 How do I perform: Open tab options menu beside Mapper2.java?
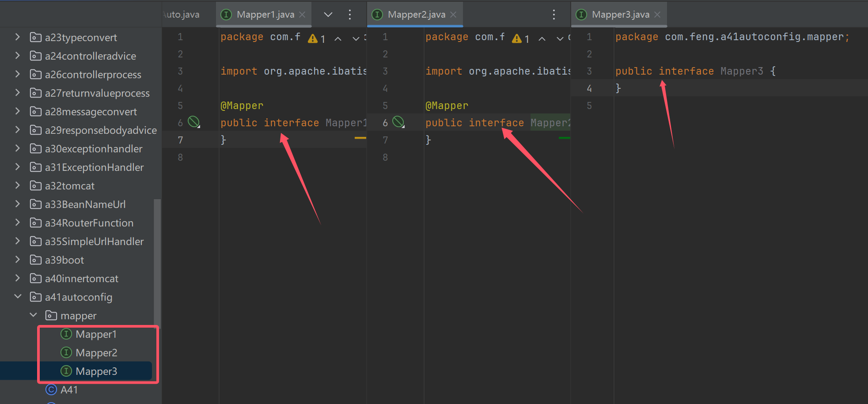point(554,15)
